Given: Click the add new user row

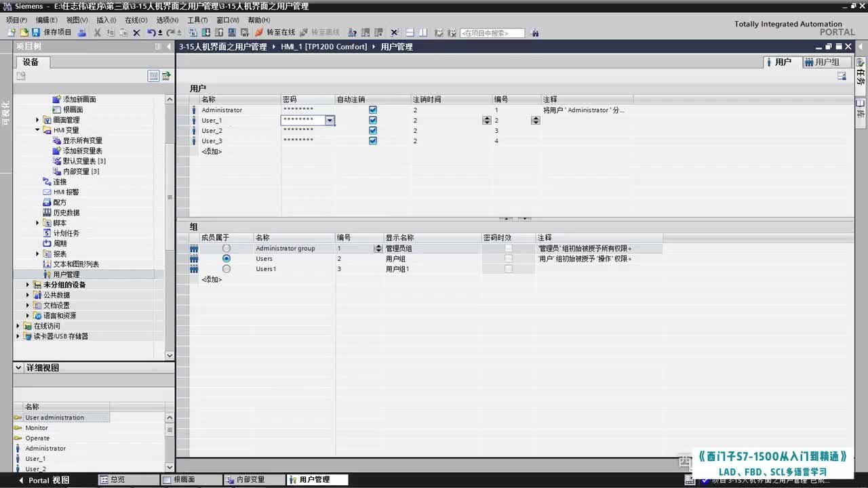Looking at the screenshot, I should click(x=212, y=151).
